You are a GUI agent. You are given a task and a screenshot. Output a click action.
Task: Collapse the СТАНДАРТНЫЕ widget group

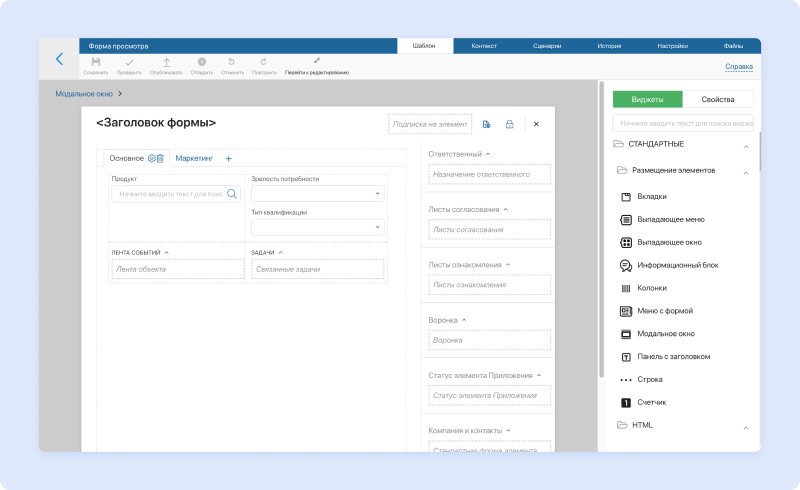tap(746, 147)
